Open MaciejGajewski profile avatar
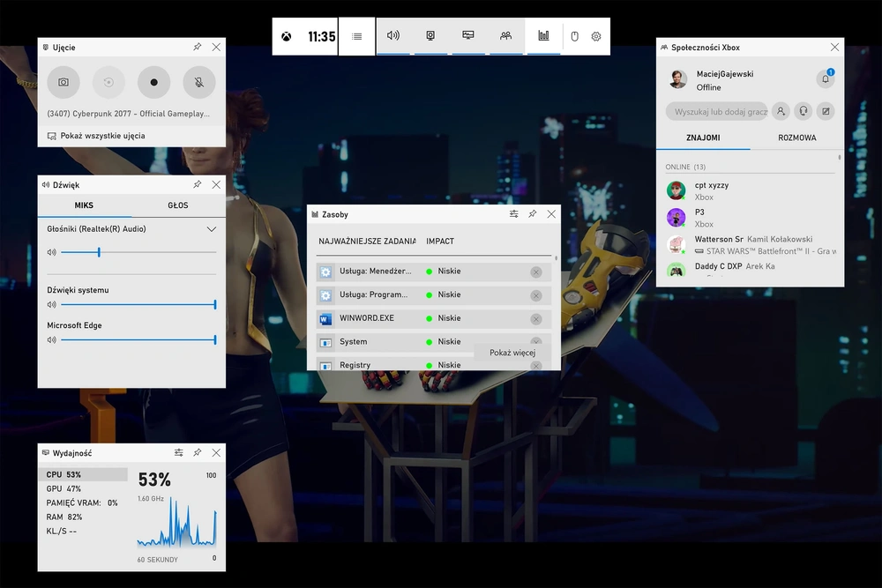The image size is (882, 588). coord(677,79)
